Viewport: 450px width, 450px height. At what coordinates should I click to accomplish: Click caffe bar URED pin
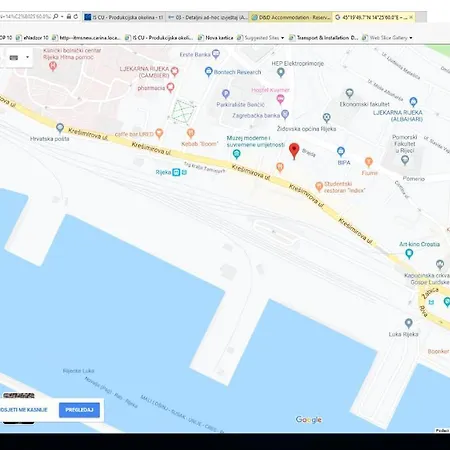click(x=159, y=133)
